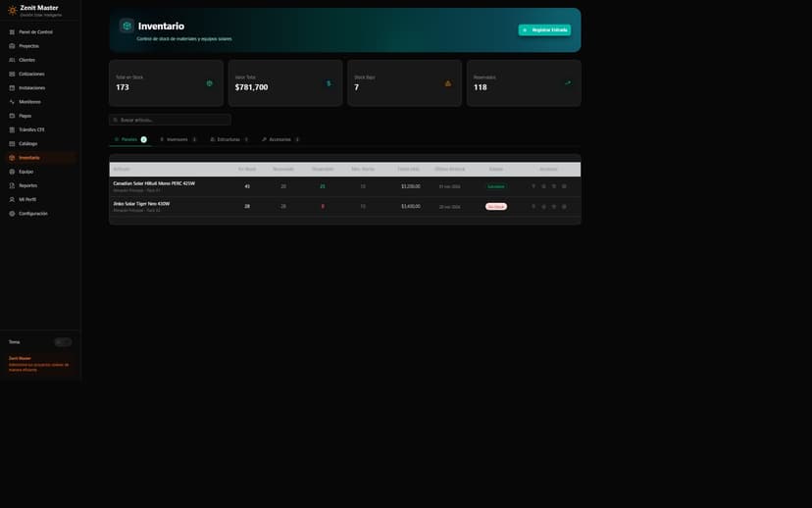Click the Monitoreo icon in sidebar
Viewport: 812px width, 508px height.
12,102
